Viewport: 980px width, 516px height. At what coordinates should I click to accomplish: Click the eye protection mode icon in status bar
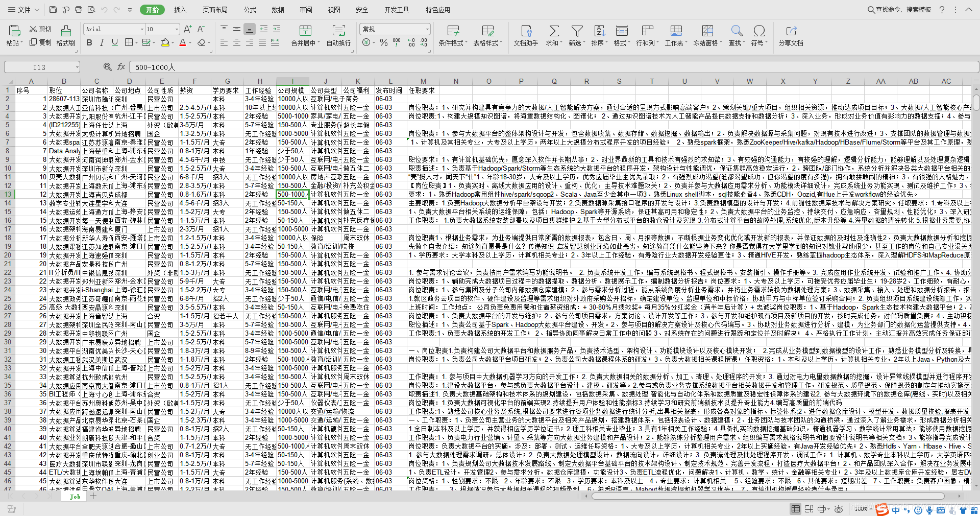(838, 509)
